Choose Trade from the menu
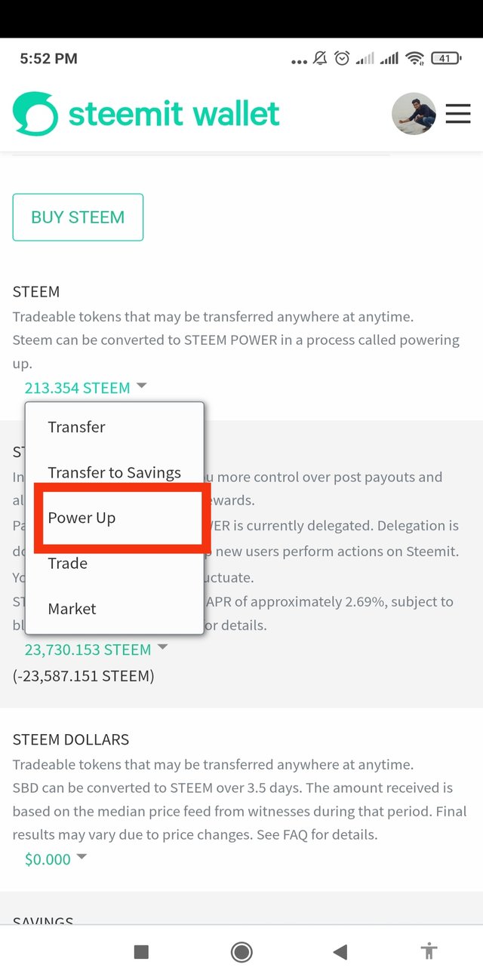This screenshot has width=483, height=980. pos(68,564)
